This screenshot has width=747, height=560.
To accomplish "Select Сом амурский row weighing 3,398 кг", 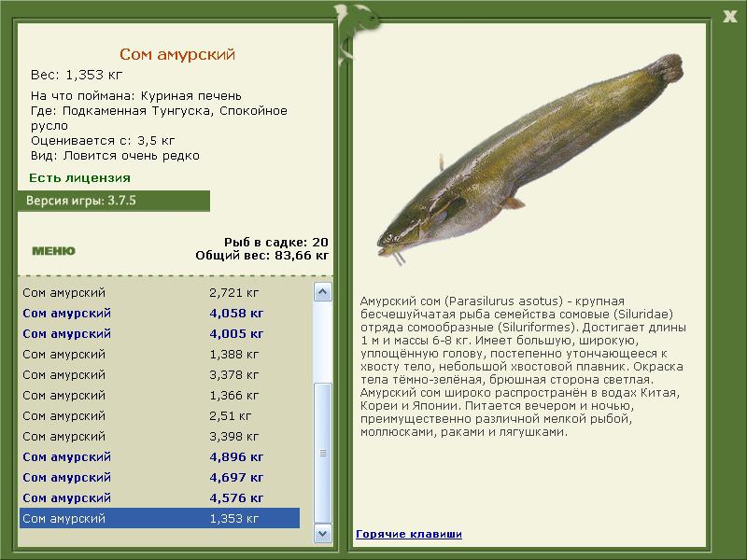I will pyautogui.click(x=160, y=436).
